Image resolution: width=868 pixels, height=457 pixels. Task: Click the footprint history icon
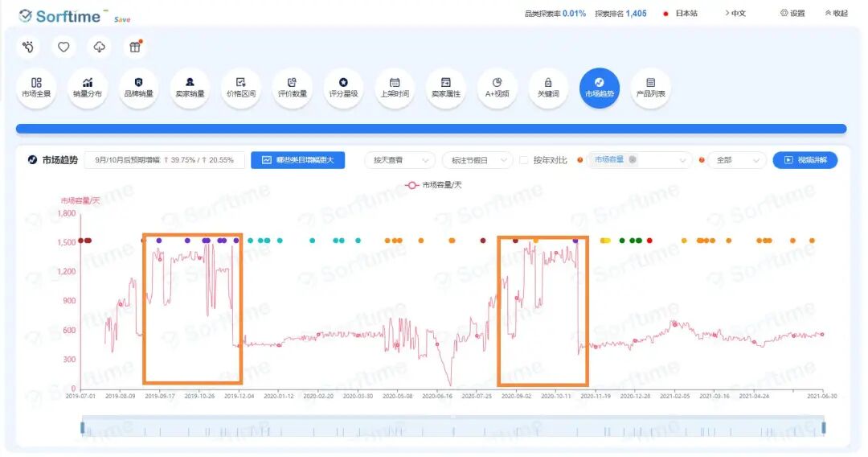coord(28,47)
